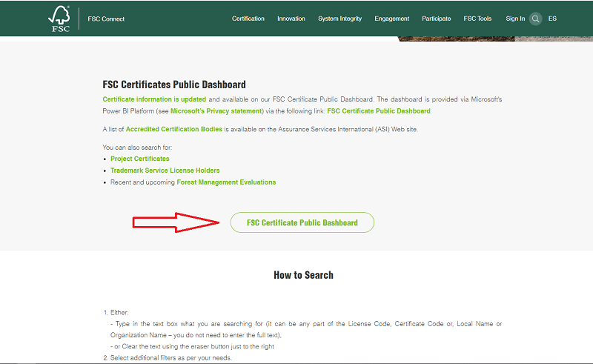Open Microsoft's Privacy statement link
The image size is (593, 364).
click(216, 111)
